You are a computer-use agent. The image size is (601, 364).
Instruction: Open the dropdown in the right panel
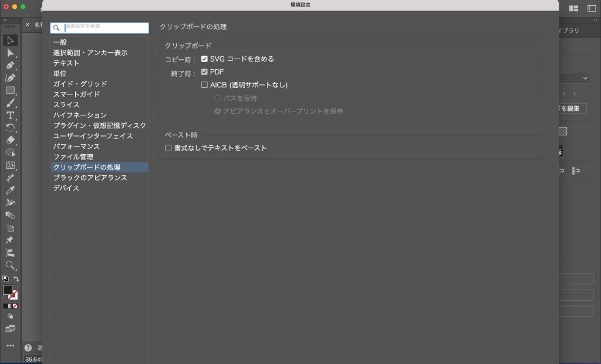pos(575,78)
